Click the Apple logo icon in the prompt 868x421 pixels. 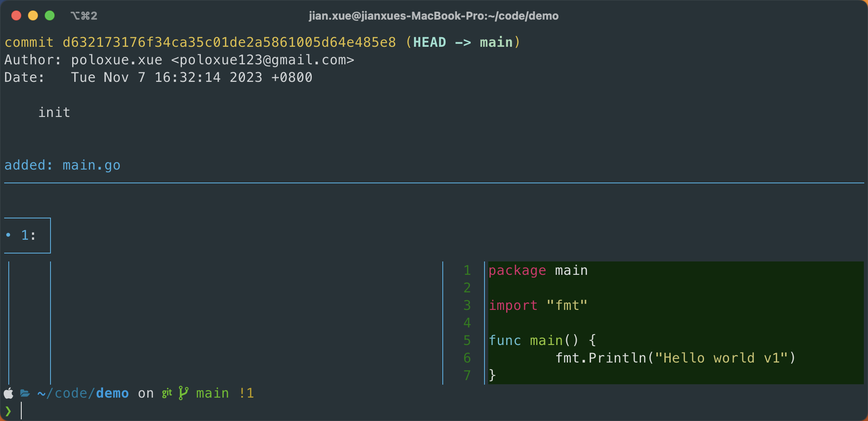tap(8, 393)
